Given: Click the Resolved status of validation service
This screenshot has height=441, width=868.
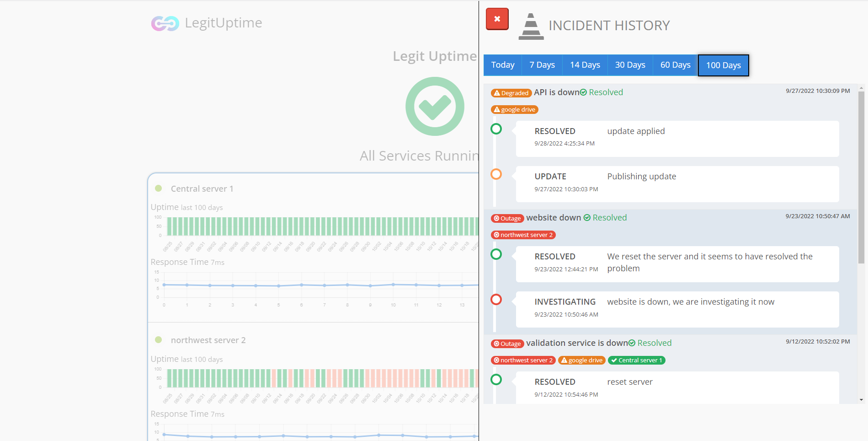Looking at the screenshot, I should (x=650, y=343).
